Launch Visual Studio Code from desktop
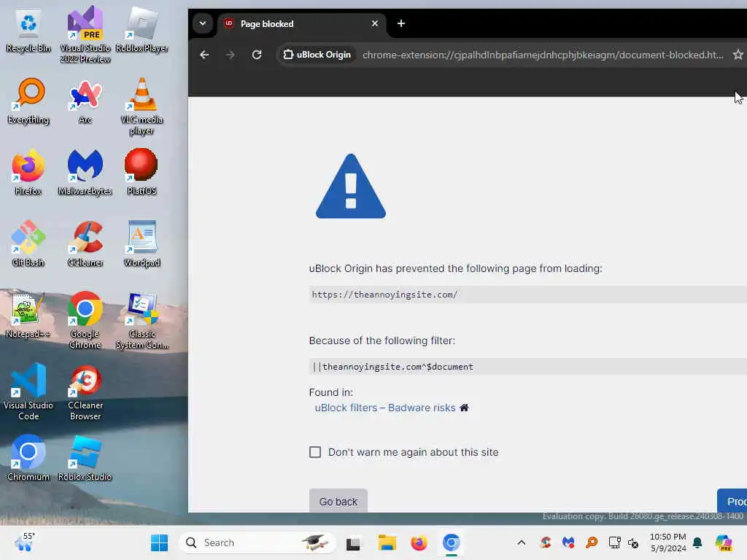Image resolution: width=747 pixels, height=560 pixels. pyautogui.click(x=28, y=392)
